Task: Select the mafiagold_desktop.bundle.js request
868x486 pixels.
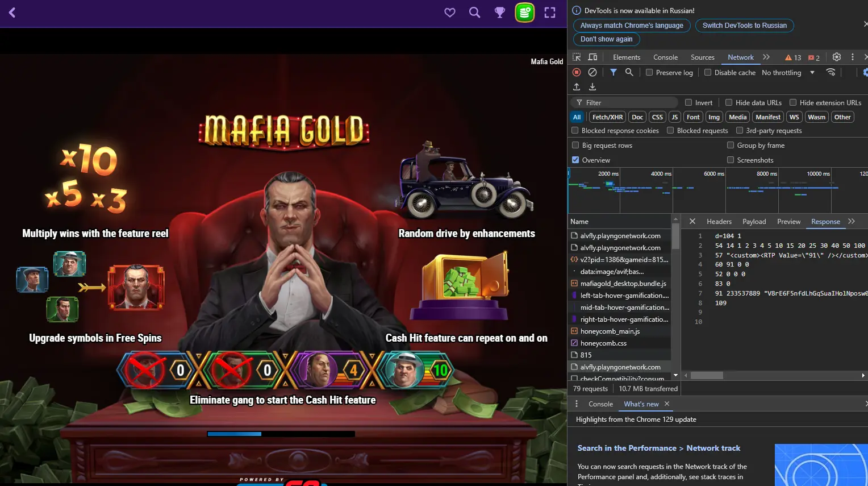Action: (x=619, y=283)
